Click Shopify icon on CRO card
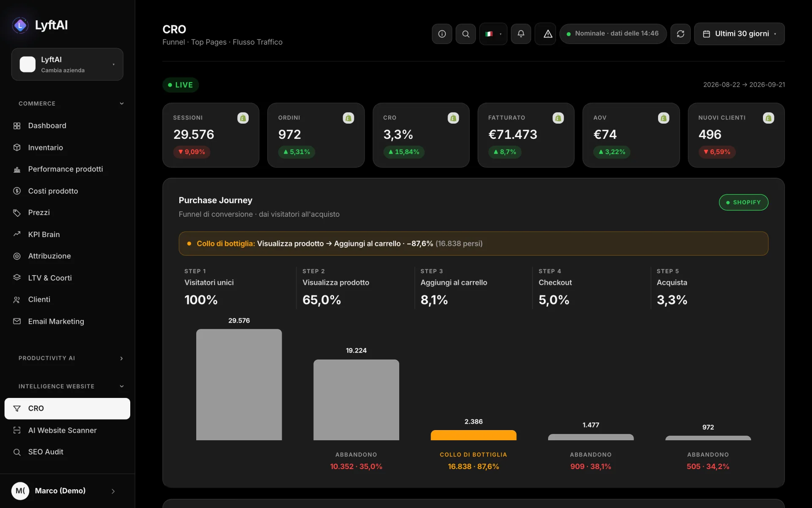This screenshot has height=508, width=812. tap(453, 118)
